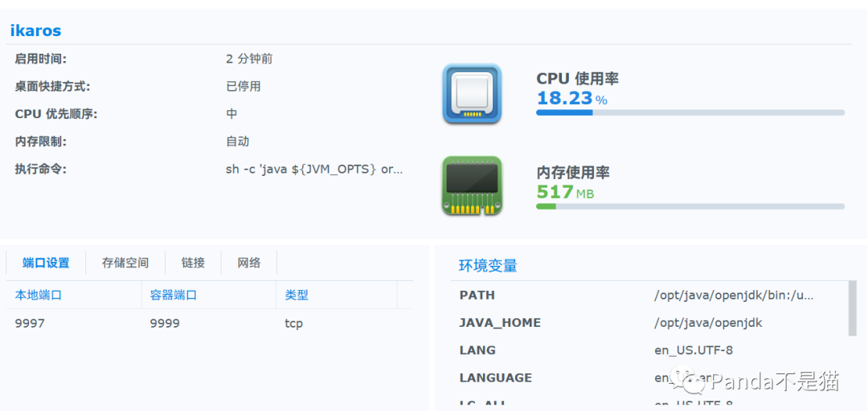The image size is (868, 420).
Task: Select the PATH variable name
Action: 477,296
